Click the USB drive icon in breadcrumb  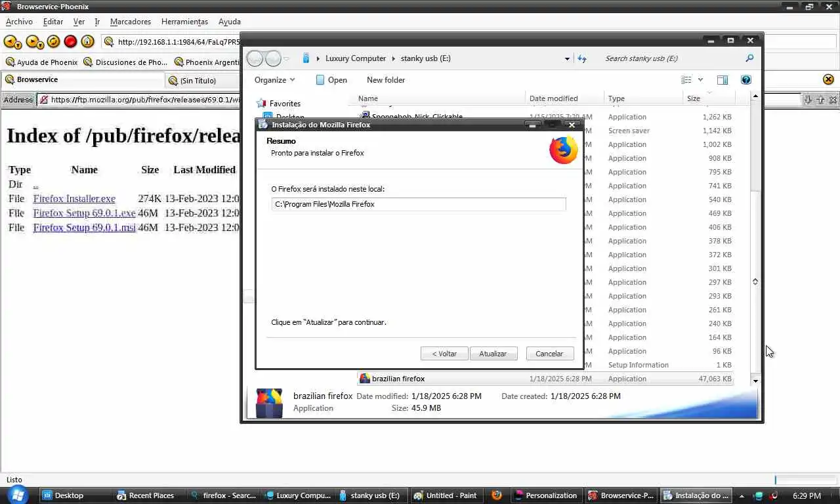pos(306,58)
